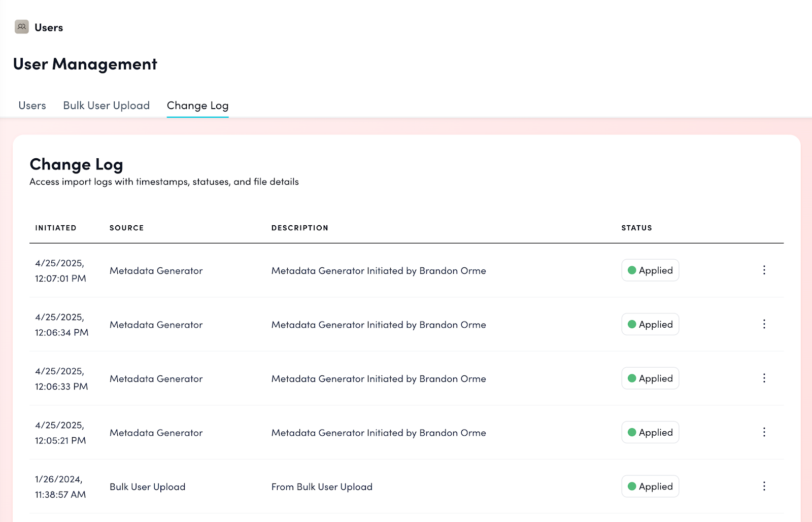The image size is (812, 522).
Task: Select the 'From Bulk User Upload' description text
Action: (322, 487)
